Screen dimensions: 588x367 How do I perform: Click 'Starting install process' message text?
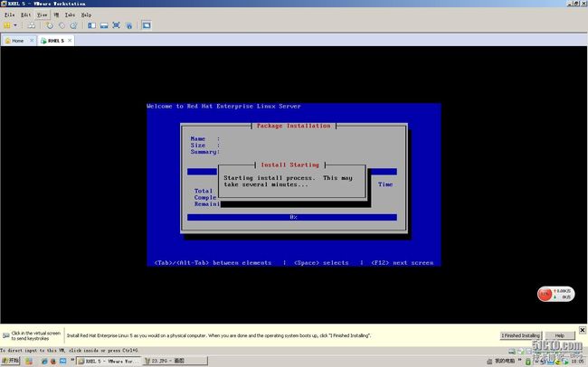288,181
